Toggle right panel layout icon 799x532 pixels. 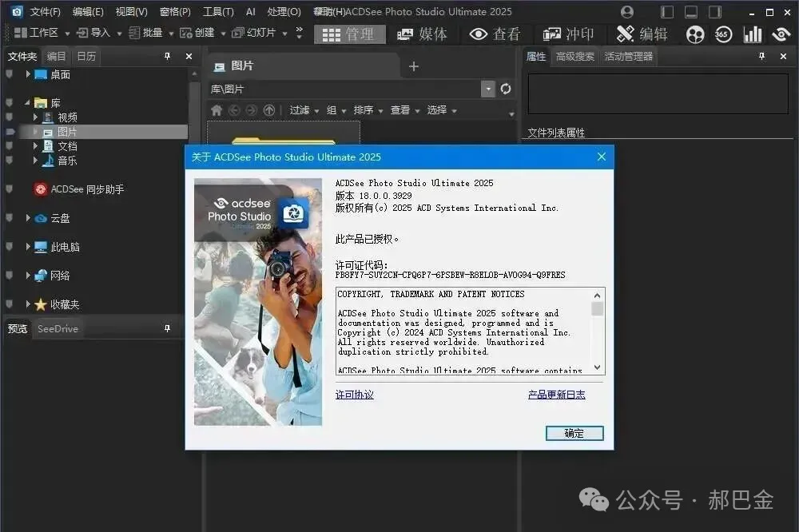[x=715, y=12]
